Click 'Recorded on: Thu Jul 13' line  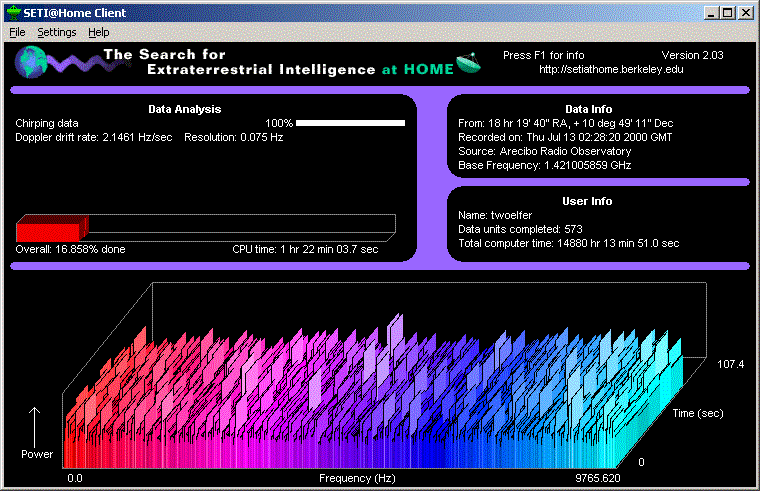click(565, 137)
